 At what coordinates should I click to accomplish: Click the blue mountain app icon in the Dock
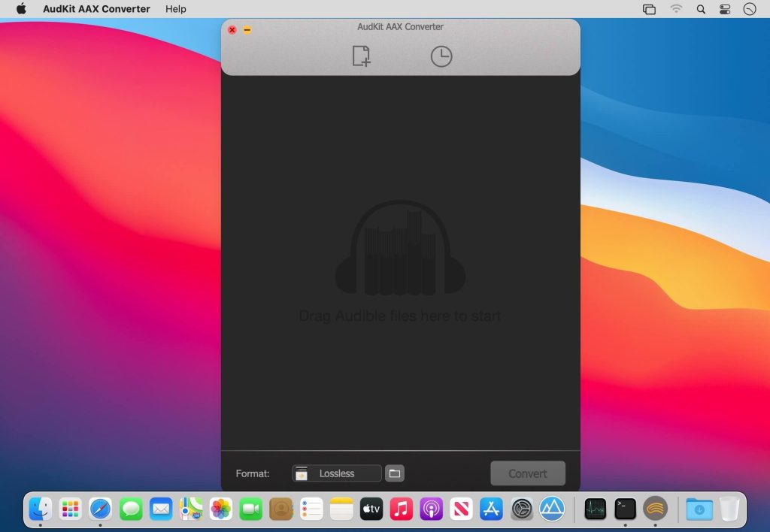(x=552, y=509)
